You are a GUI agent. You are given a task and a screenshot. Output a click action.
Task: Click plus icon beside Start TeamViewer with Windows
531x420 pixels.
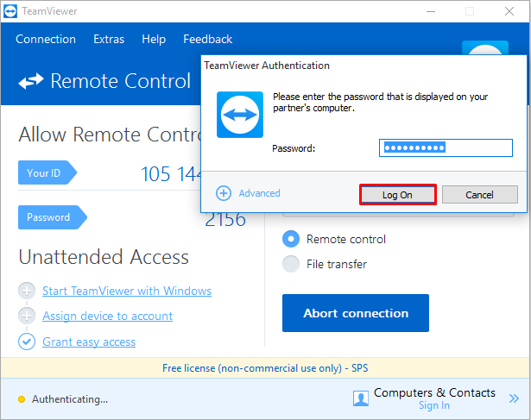tap(27, 291)
